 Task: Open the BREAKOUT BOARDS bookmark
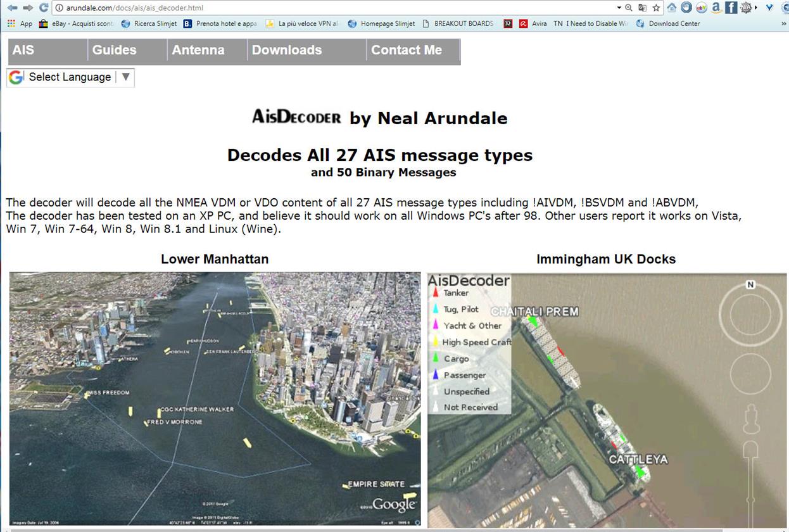coord(457,23)
